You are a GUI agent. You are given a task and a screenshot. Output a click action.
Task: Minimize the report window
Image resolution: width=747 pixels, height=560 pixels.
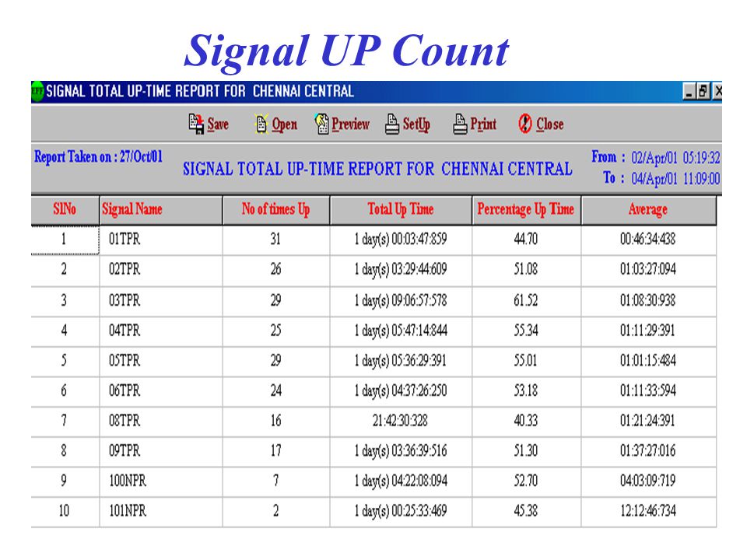pos(689,91)
